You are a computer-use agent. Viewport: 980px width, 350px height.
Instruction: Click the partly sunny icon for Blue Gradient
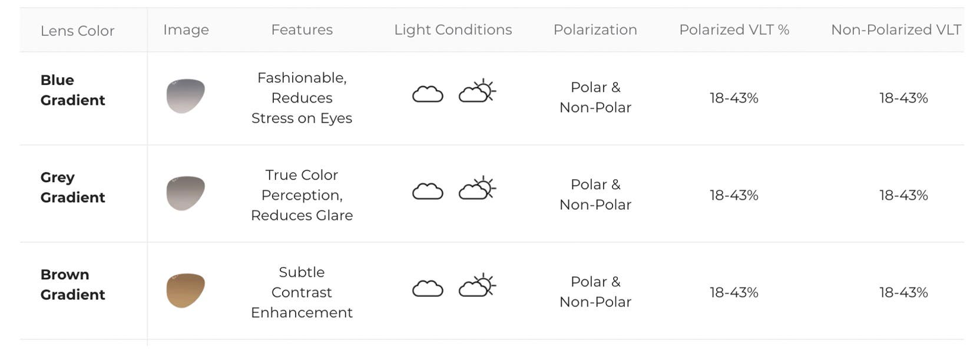[477, 91]
